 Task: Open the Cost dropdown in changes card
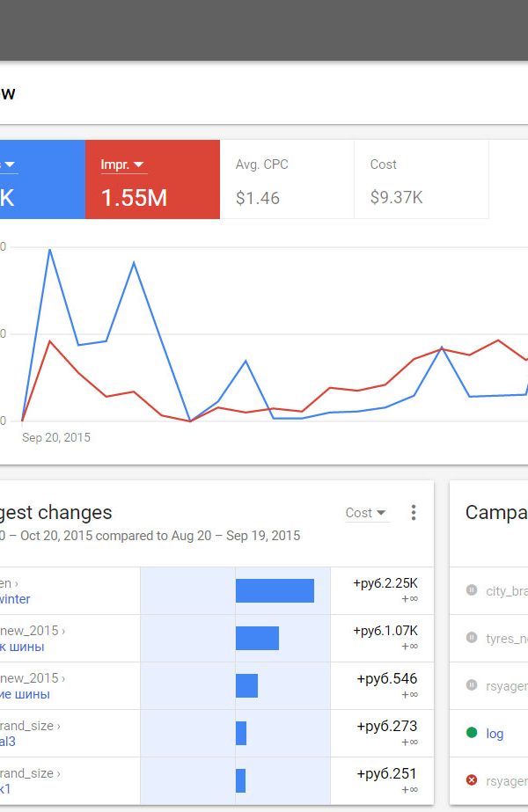coord(366,513)
